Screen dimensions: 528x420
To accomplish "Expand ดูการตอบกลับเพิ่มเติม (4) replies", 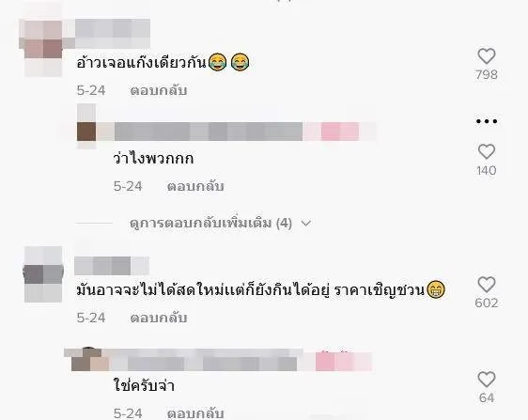I will pyautogui.click(x=210, y=223).
